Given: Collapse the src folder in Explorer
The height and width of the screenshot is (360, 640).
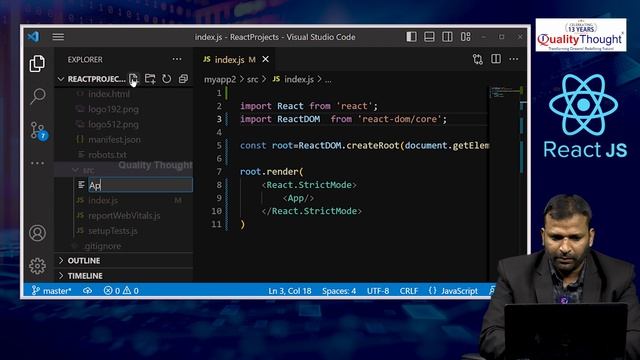Looking at the screenshot, I should [124, 170].
